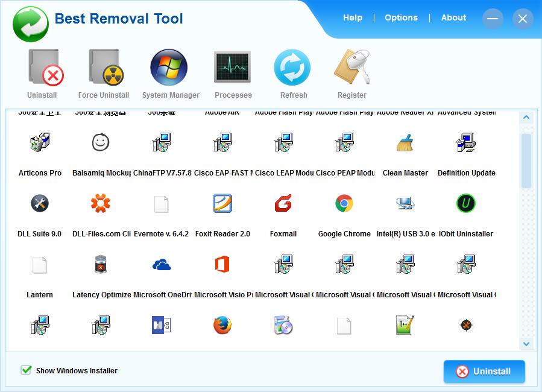Screen dimensions: 542x392
Task: Select the DLL Suite 9.0 icon
Action: pos(40,203)
